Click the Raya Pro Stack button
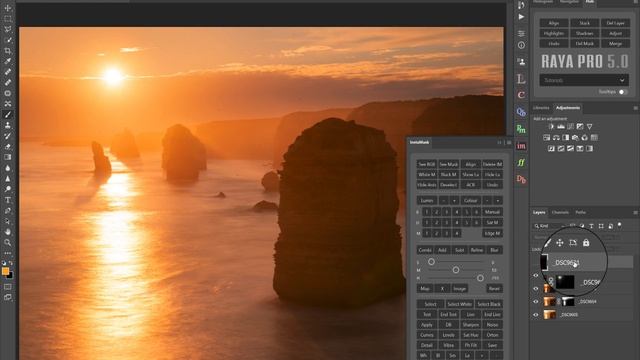The width and height of the screenshot is (640, 360). pos(584,23)
